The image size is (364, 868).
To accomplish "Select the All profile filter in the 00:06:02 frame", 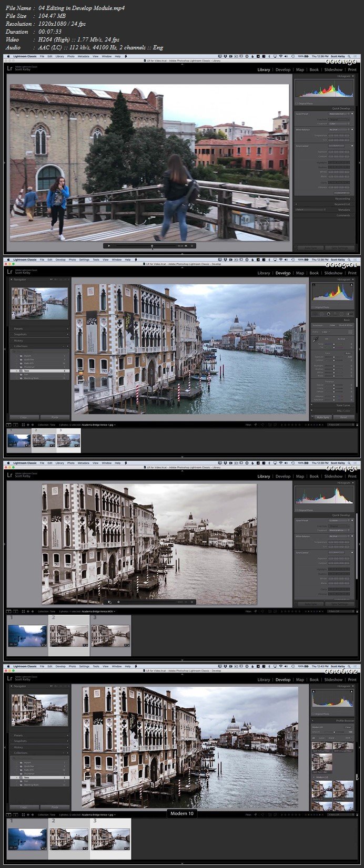I will [x=314, y=738].
